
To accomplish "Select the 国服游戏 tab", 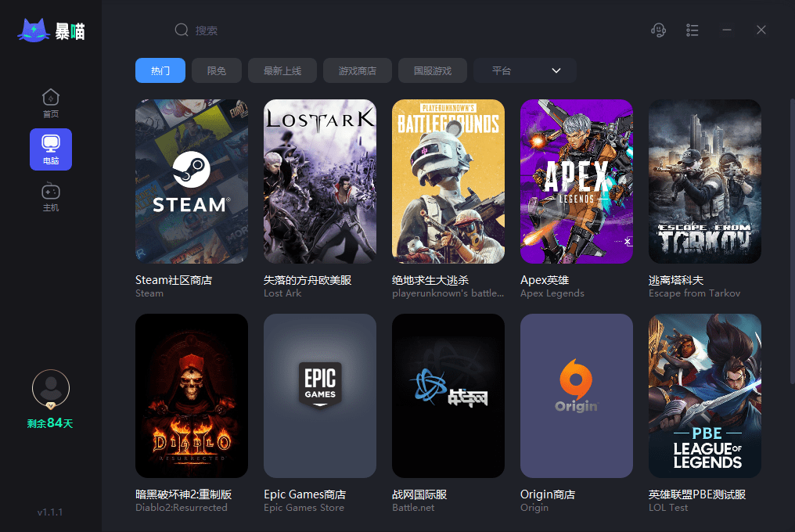I will (433, 70).
